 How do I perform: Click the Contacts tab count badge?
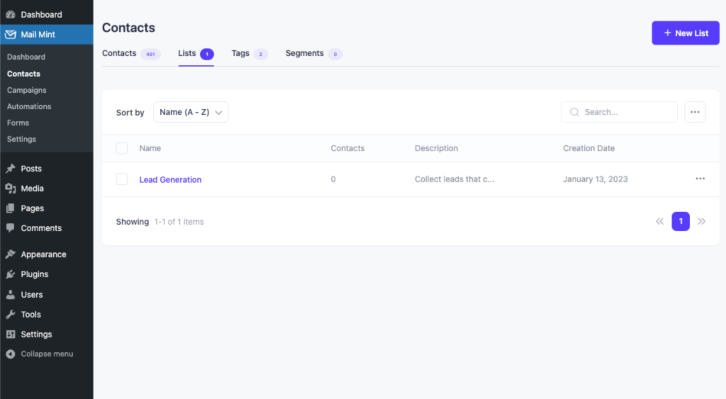coord(150,54)
